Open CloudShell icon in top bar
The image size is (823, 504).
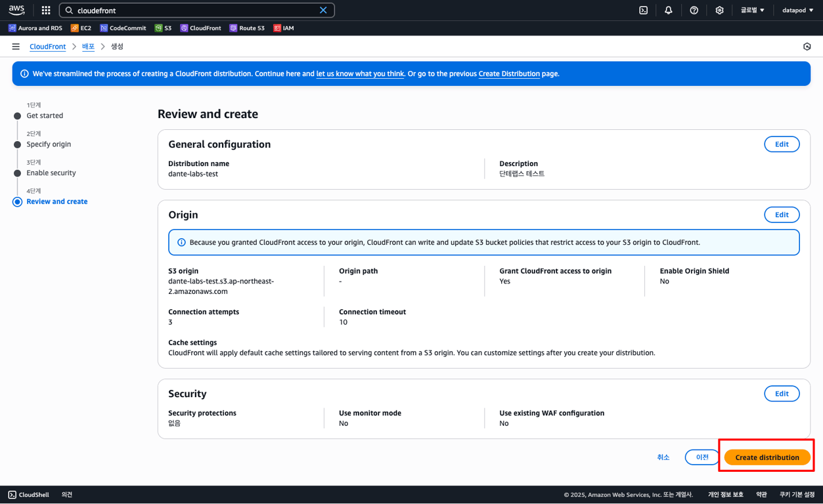click(x=644, y=10)
